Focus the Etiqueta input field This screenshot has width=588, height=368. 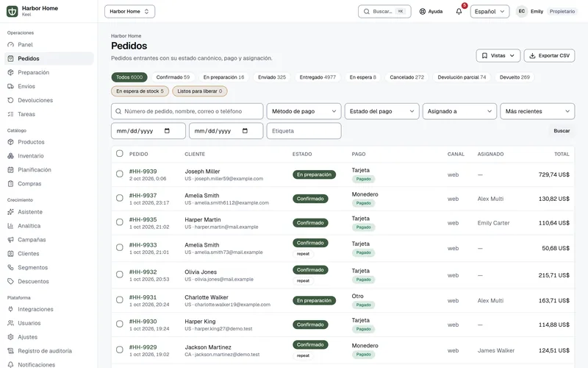pyautogui.click(x=304, y=131)
